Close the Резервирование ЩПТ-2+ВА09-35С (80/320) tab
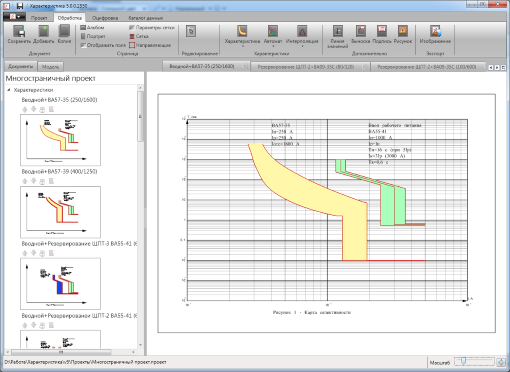 pos(364,67)
